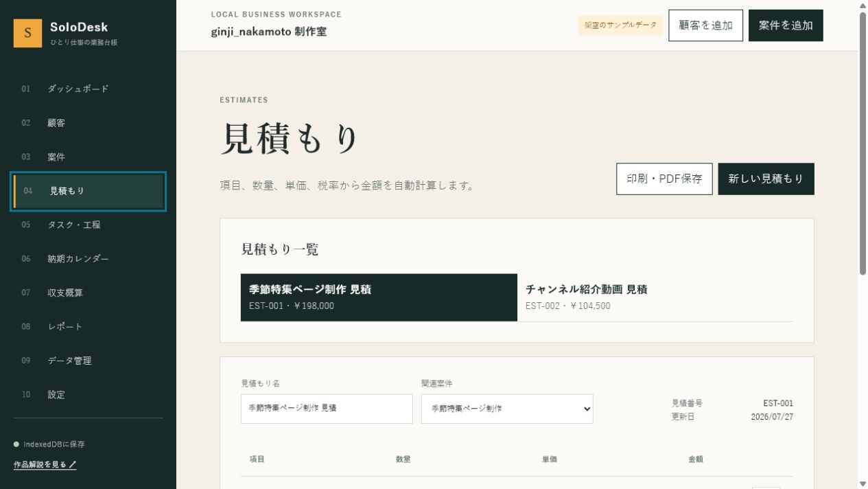Open the 関連案件 dropdown
868x489 pixels.
pyautogui.click(x=507, y=408)
